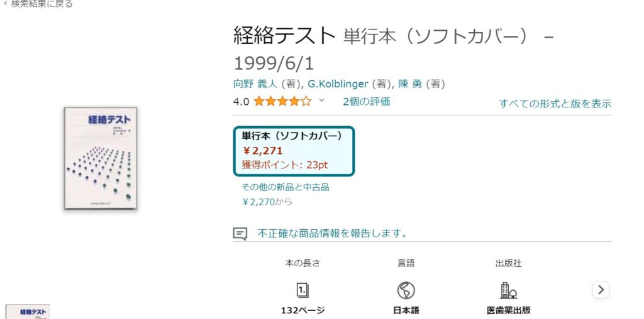Image resolution: width=644 pixels, height=319 pixels.
Task: Select the 単行本(ソフトカバー) format box
Action: point(294,151)
